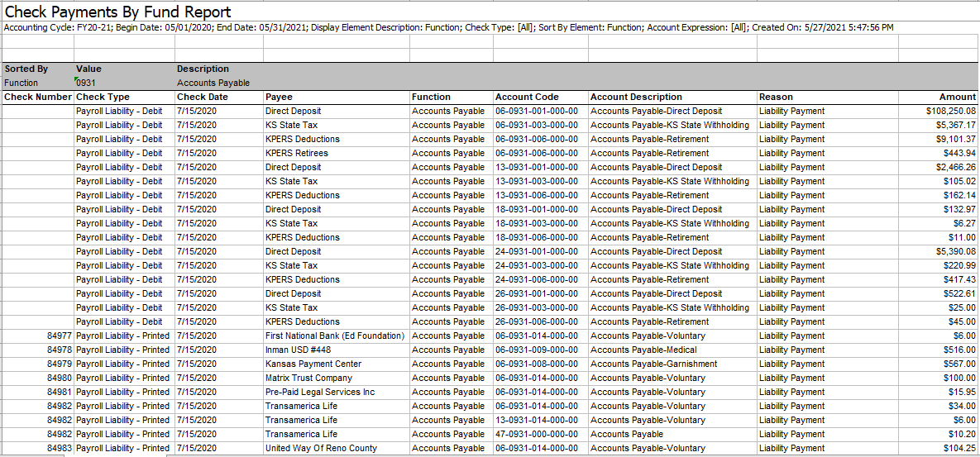Screen dimensions: 980x457
Task: Click the $10.20 amount cell
Action: [938, 434]
